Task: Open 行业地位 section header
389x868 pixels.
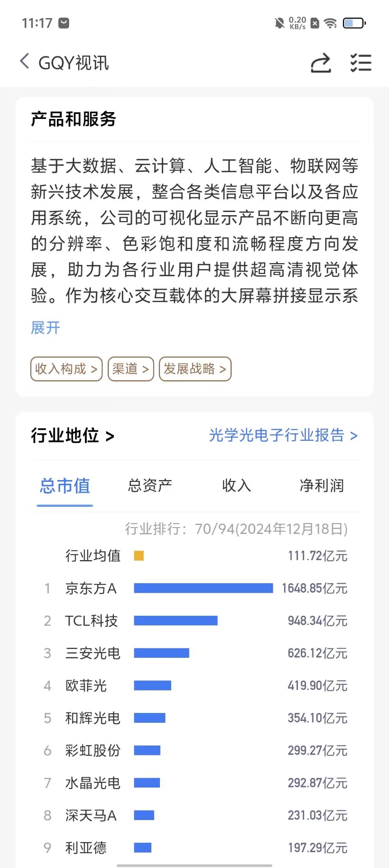Action: 72,436
